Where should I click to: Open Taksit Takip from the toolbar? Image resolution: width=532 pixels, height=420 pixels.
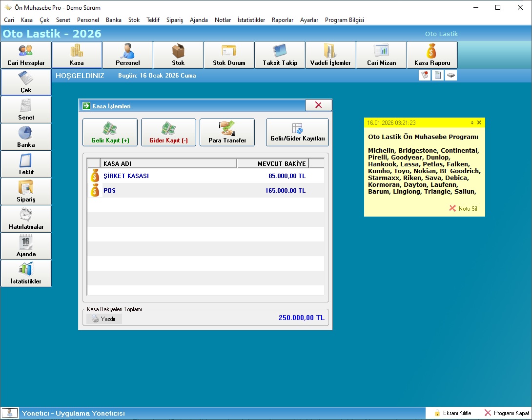click(x=280, y=55)
